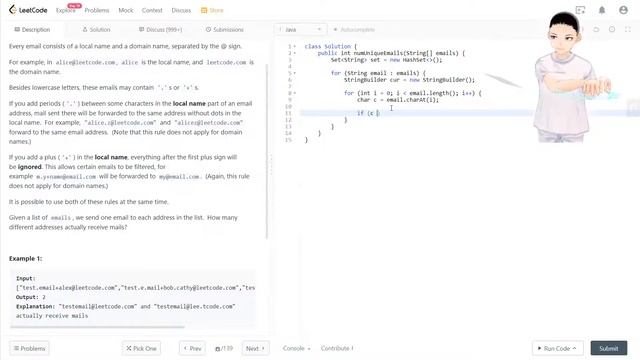Click the description panel vertical scrollbar
This screenshot has height=360, width=640.
tap(267, 151)
